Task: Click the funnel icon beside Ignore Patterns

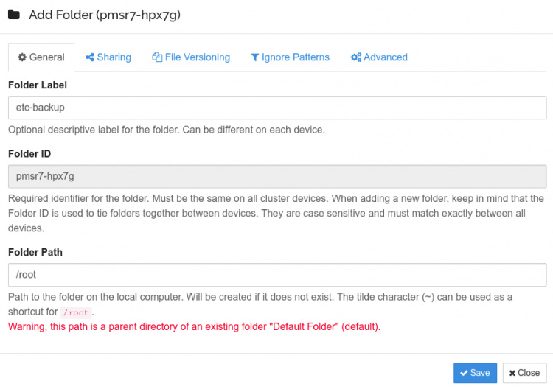Action: (x=255, y=57)
